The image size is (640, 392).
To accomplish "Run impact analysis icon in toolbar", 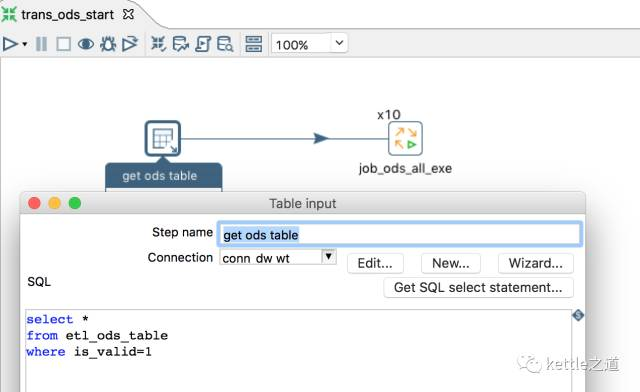I will (180, 44).
